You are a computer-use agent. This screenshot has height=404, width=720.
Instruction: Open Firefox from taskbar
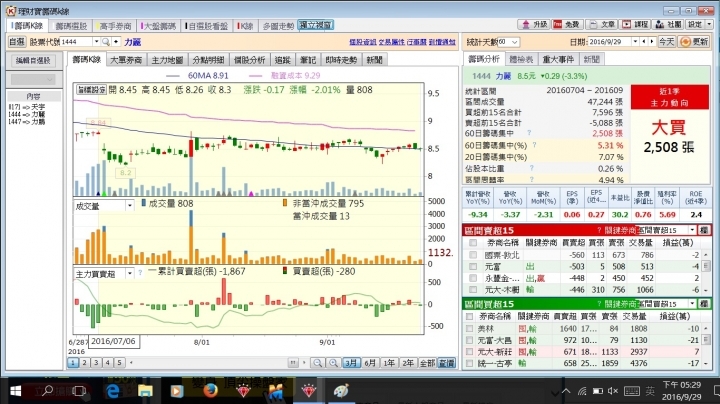click(210, 391)
